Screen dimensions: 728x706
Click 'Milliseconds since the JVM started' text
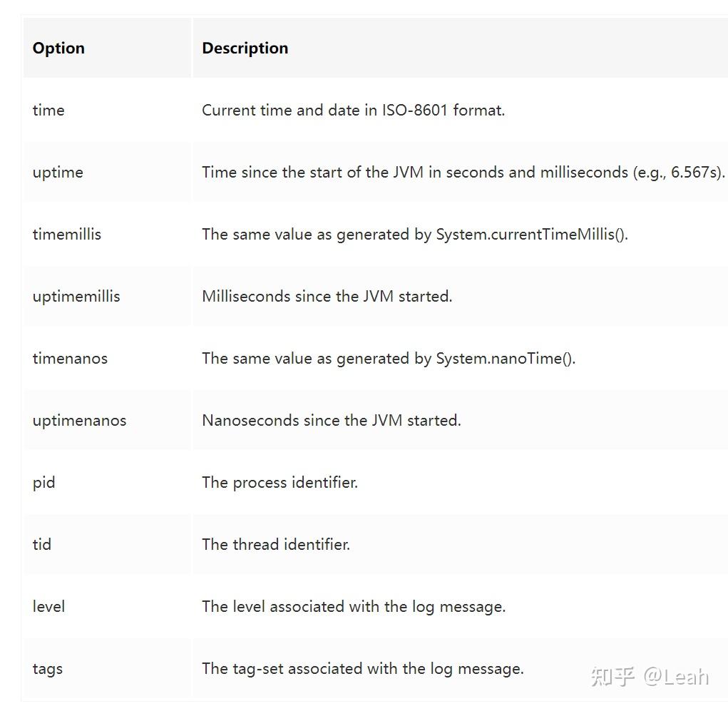327,296
